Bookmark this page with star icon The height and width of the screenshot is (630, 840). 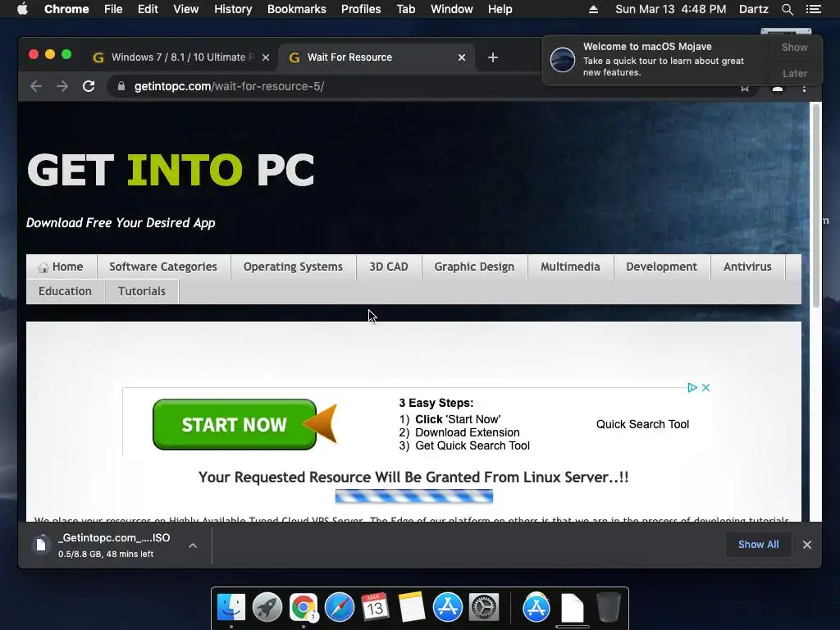pyautogui.click(x=745, y=87)
